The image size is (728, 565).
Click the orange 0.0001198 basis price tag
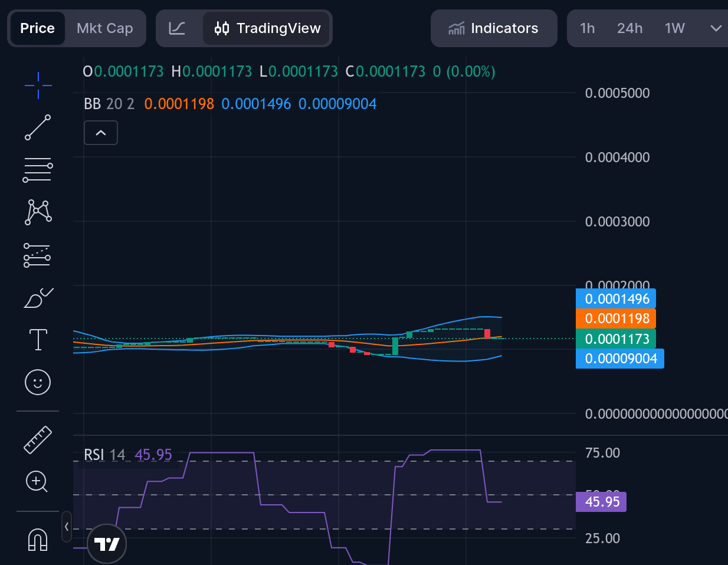616,319
